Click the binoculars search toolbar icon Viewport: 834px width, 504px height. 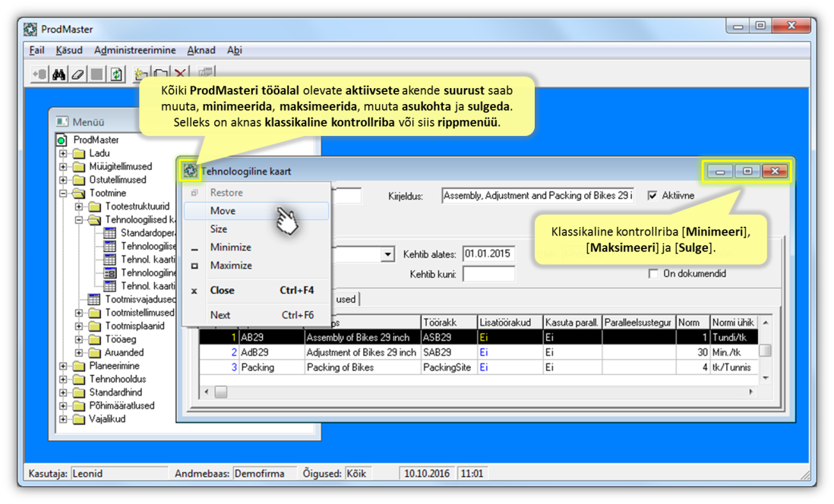coord(58,74)
